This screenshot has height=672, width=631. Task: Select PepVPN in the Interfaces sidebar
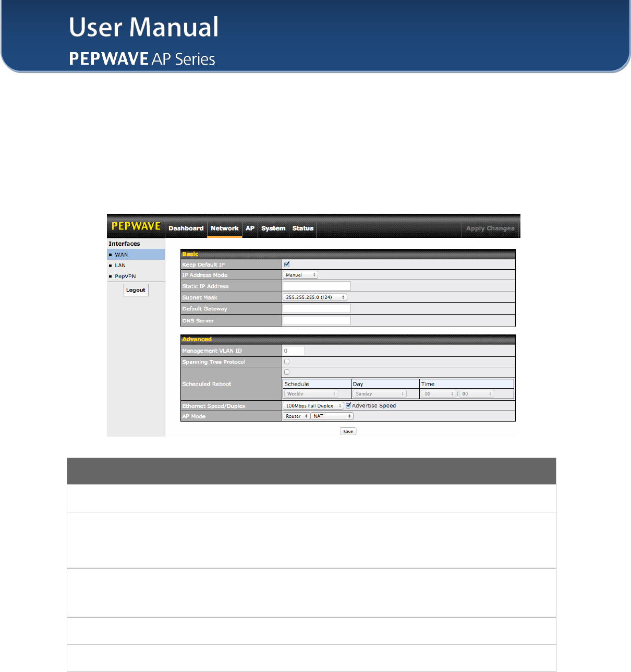click(x=136, y=277)
